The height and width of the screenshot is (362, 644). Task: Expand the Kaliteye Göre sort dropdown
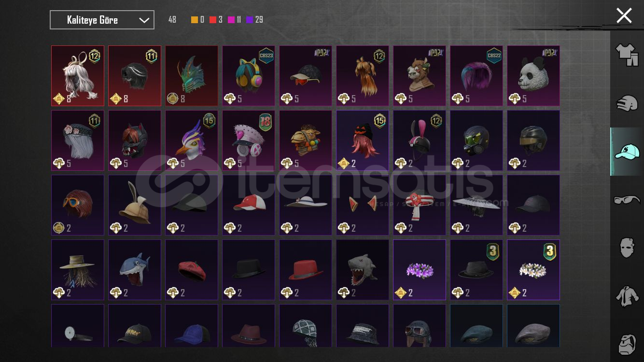click(102, 20)
